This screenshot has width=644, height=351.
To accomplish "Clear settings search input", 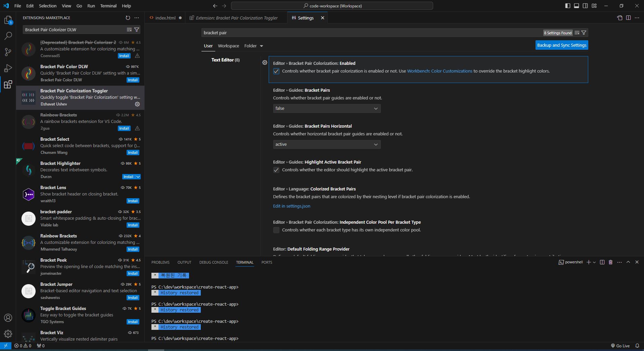I will coord(577,33).
